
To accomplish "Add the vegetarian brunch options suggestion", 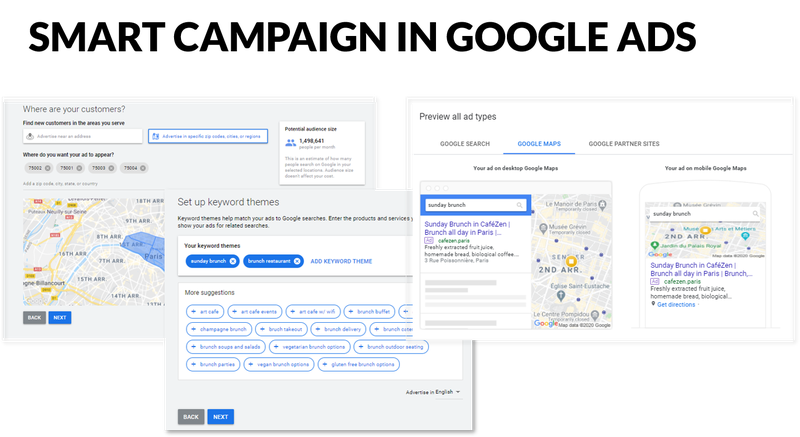I will click(309, 347).
